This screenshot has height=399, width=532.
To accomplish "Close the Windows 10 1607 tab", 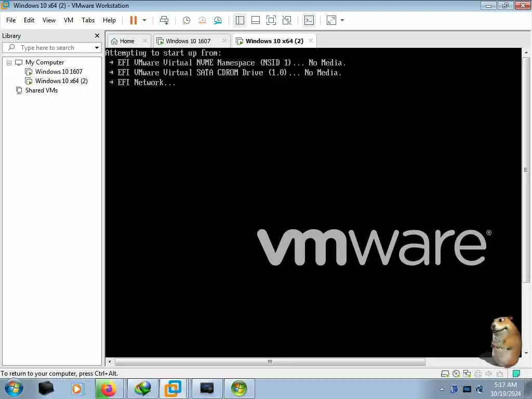I will point(224,41).
